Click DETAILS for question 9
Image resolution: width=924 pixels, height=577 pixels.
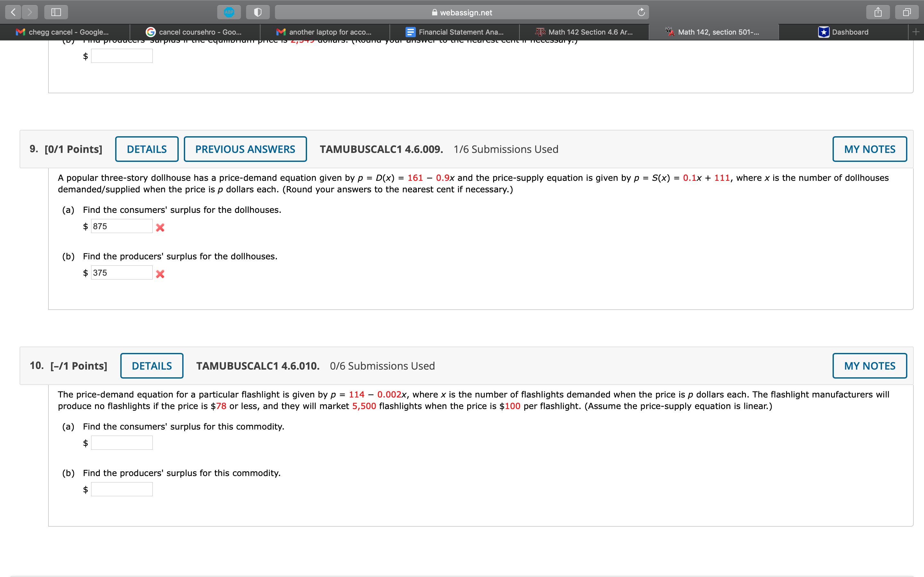pos(147,149)
